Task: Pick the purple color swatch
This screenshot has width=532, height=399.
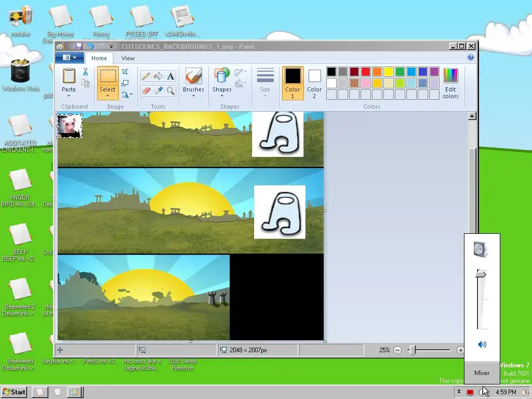Action: (x=434, y=72)
